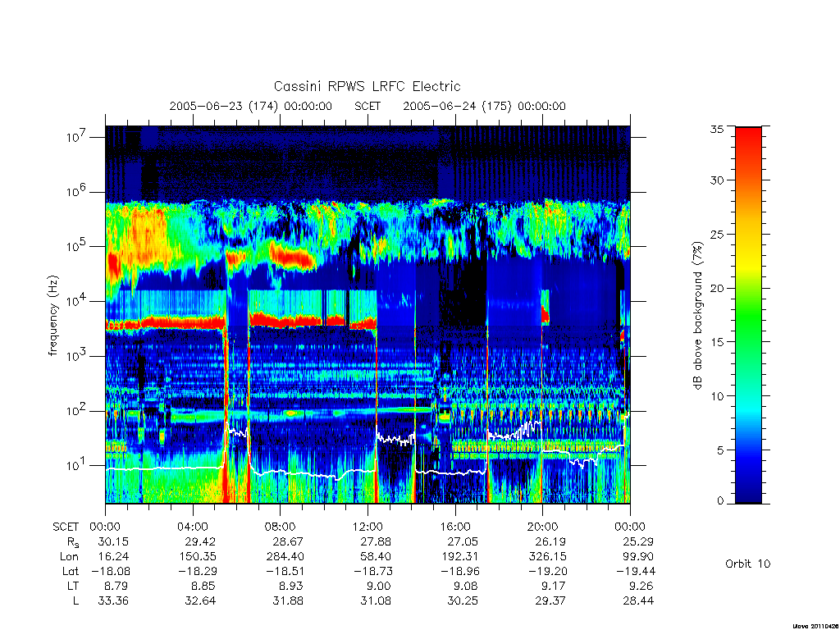Click the red emission band near 08:00 at 10^5 Hz
The width and height of the screenshot is (840, 630).
[x=292, y=257]
